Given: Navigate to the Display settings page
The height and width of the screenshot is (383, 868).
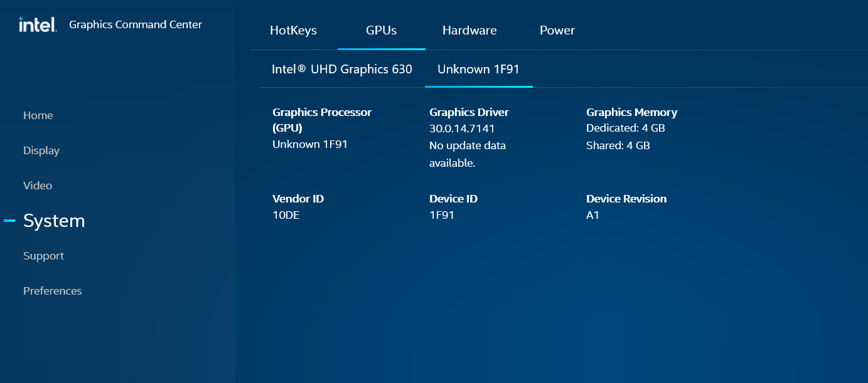Looking at the screenshot, I should [x=41, y=150].
